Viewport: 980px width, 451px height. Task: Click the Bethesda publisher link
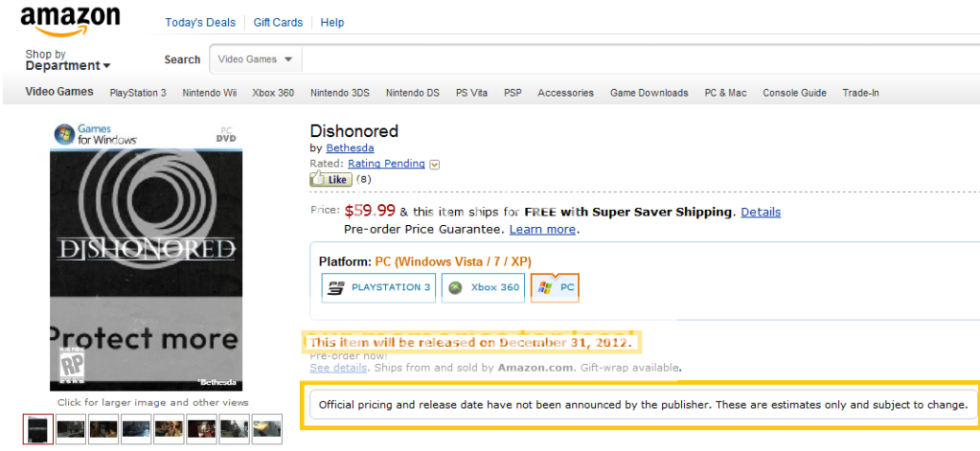tap(350, 148)
